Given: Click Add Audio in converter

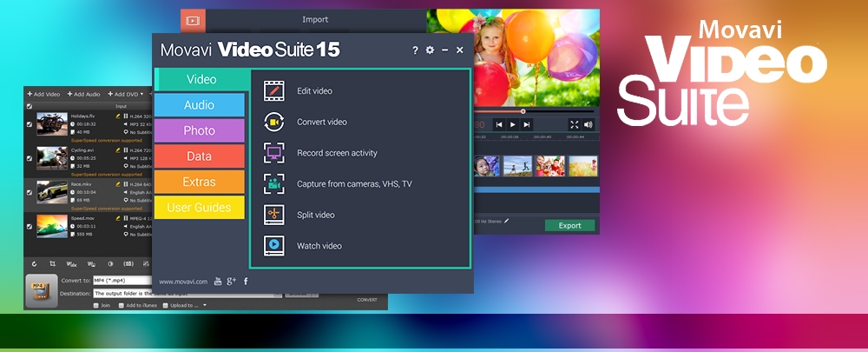Looking at the screenshot, I should pos(83,94).
